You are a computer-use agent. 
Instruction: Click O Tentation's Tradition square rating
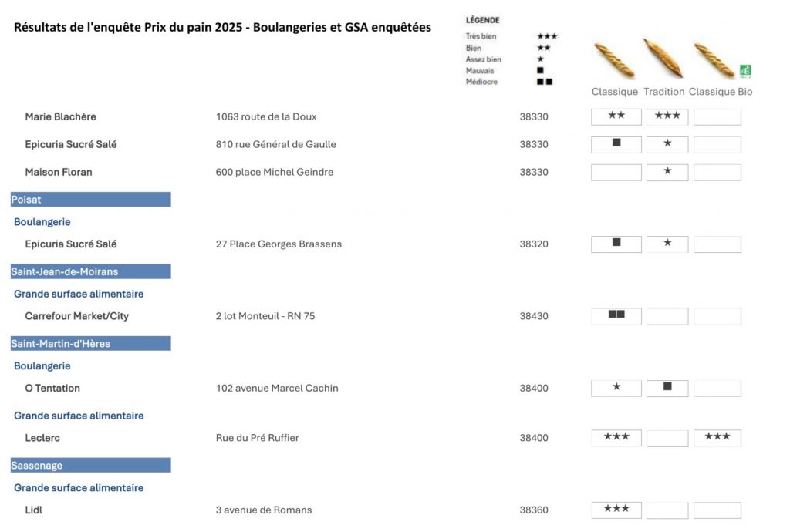[667, 388]
